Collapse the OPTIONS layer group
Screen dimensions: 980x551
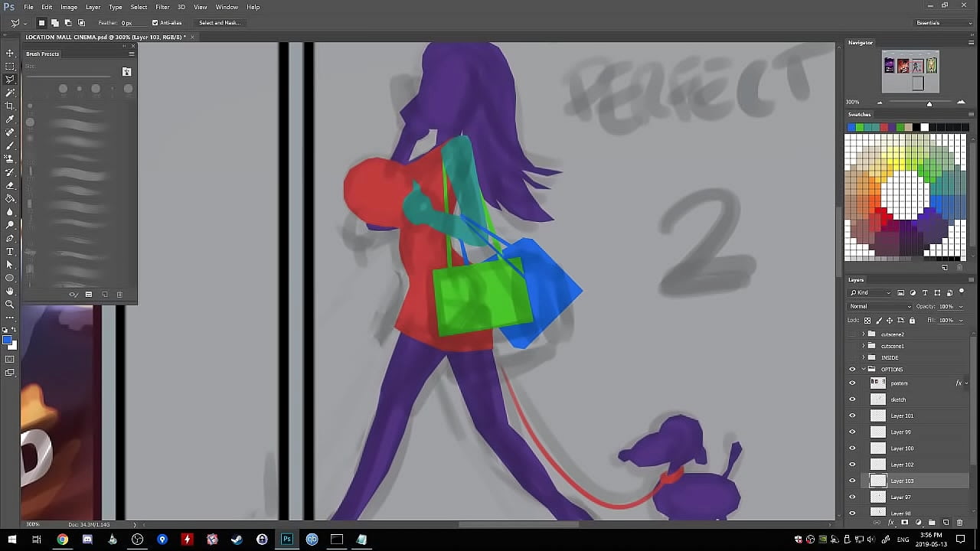point(864,370)
